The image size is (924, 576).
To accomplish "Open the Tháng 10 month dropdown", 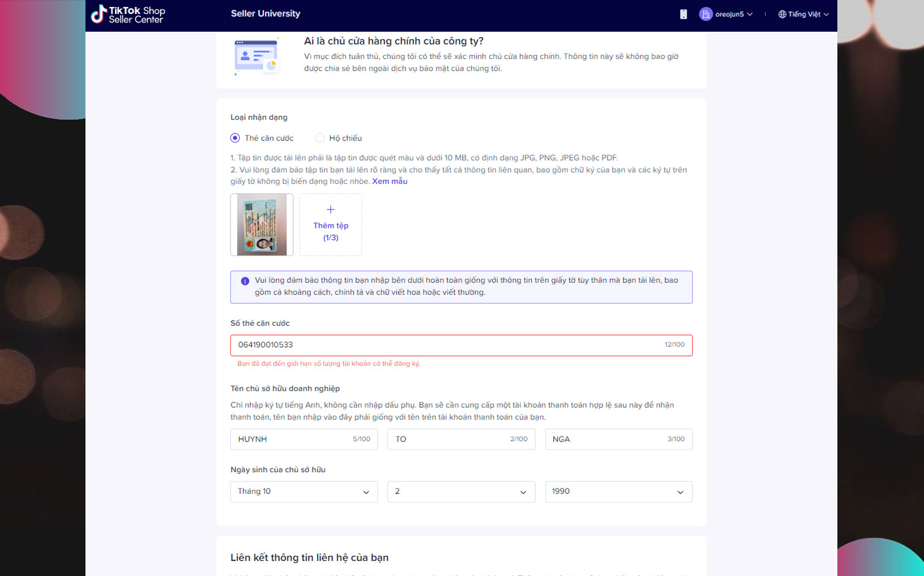I will [x=304, y=492].
